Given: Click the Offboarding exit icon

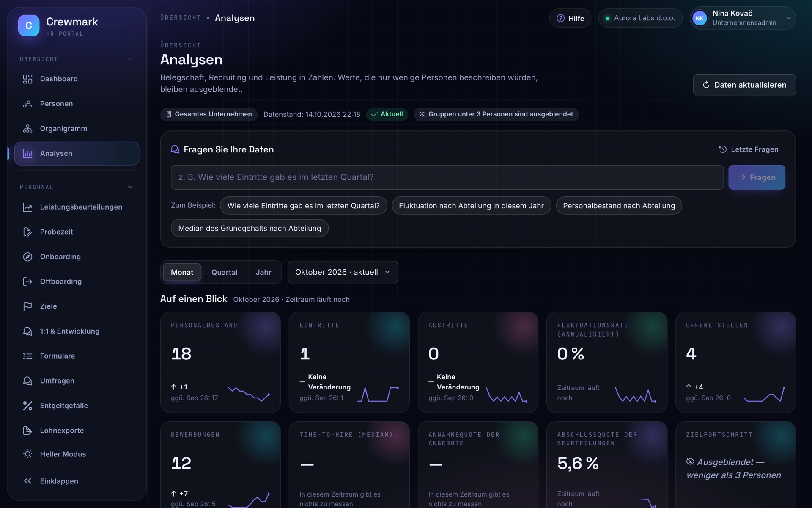Looking at the screenshot, I should tap(27, 282).
